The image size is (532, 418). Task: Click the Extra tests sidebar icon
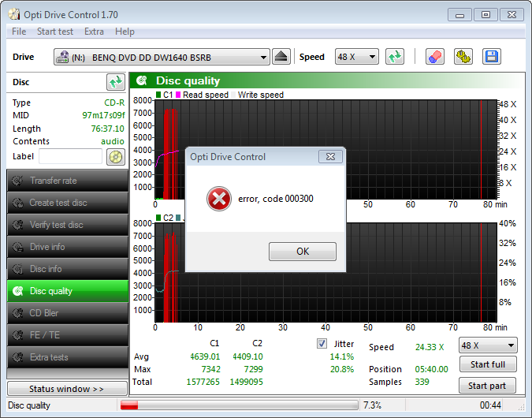[17, 357]
